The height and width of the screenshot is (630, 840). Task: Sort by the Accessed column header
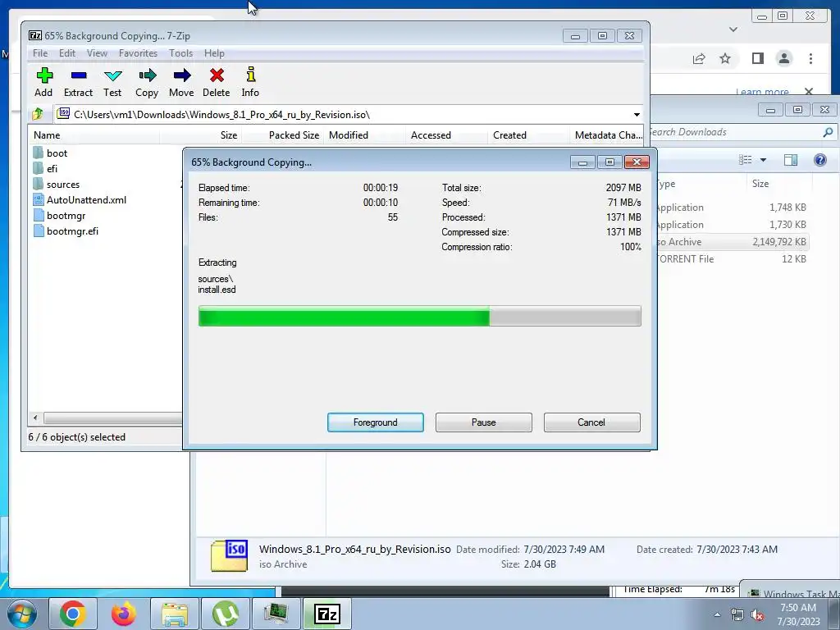pyautogui.click(x=446, y=135)
